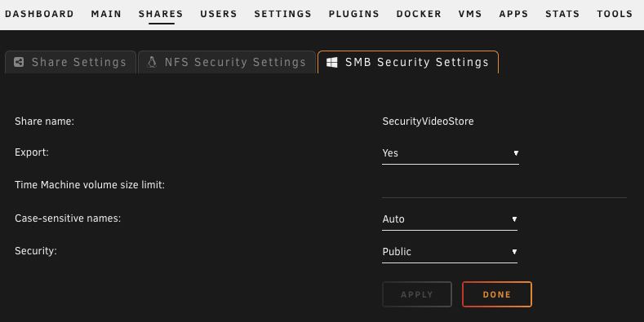The image size is (644, 322).
Task: Click the Export dropdown arrow
Action: tap(516, 153)
